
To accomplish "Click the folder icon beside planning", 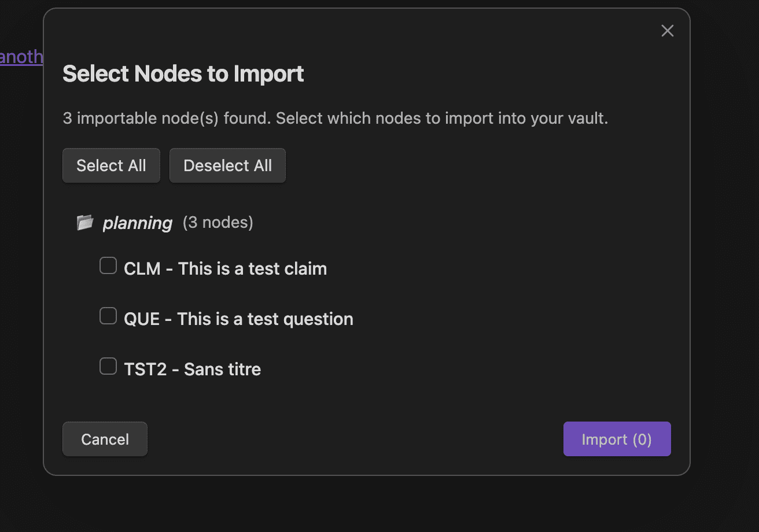I will 85,222.
